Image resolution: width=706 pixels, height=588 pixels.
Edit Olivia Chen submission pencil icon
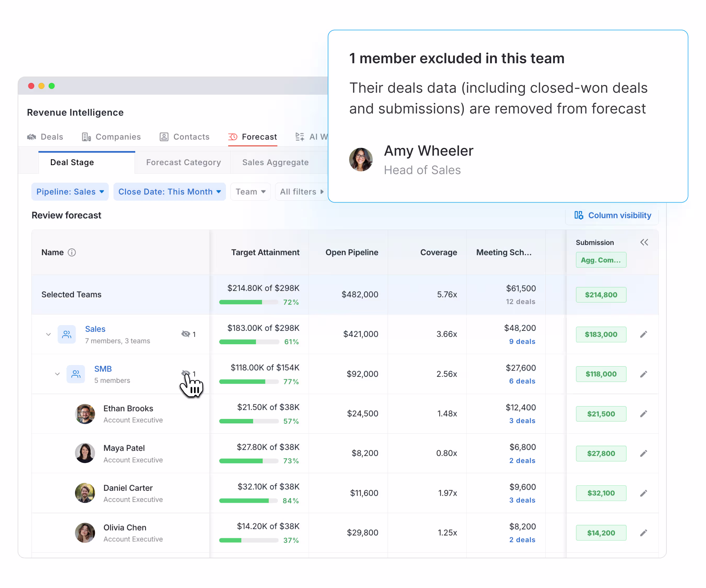coord(644,533)
